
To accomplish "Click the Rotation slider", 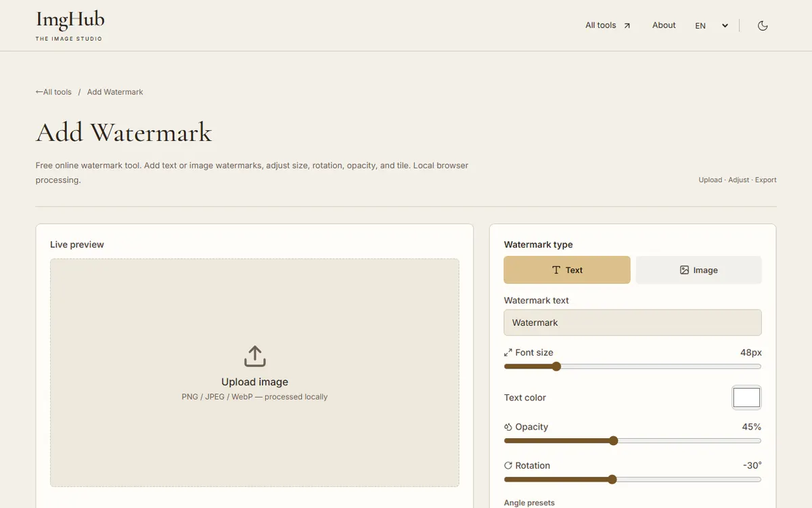I will [x=633, y=480].
